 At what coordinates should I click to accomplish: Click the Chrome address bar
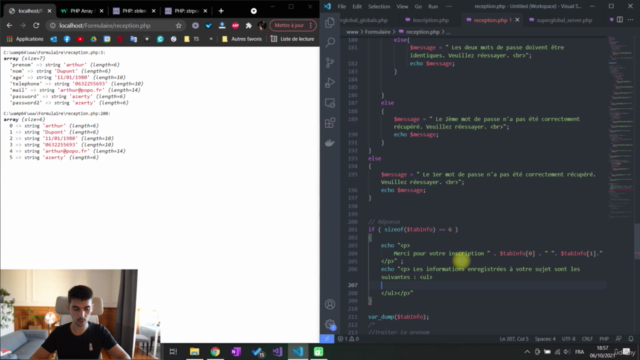(116, 25)
